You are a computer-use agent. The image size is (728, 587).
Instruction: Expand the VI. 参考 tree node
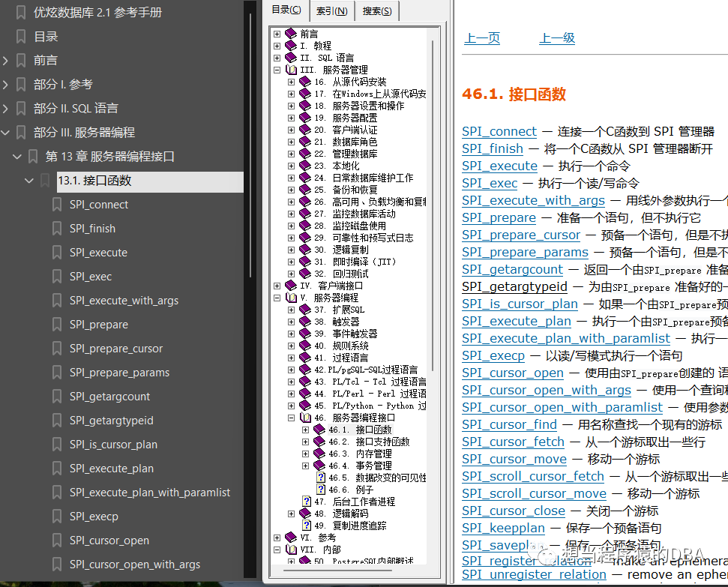[x=277, y=538]
